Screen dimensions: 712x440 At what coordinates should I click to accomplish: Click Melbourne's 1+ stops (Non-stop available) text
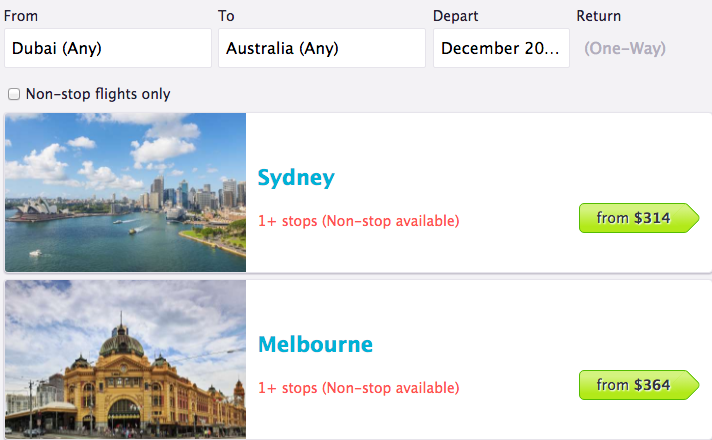tap(359, 388)
